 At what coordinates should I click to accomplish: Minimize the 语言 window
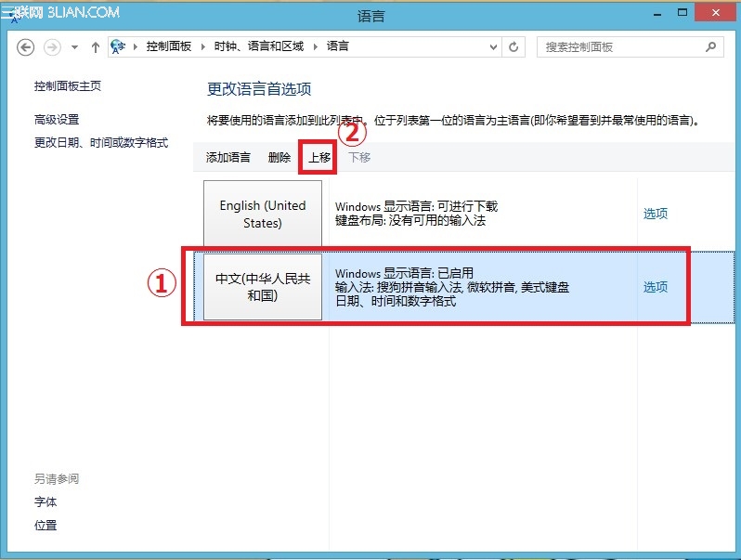point(656,14)
